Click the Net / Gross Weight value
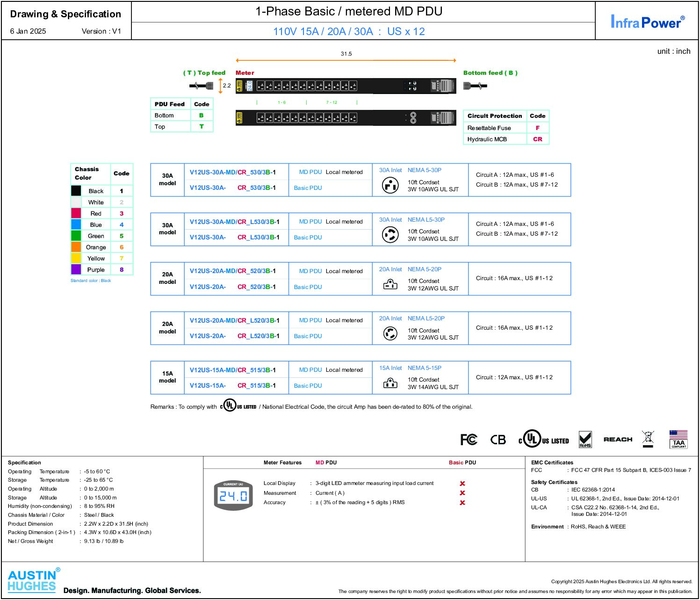 [104, 541]
